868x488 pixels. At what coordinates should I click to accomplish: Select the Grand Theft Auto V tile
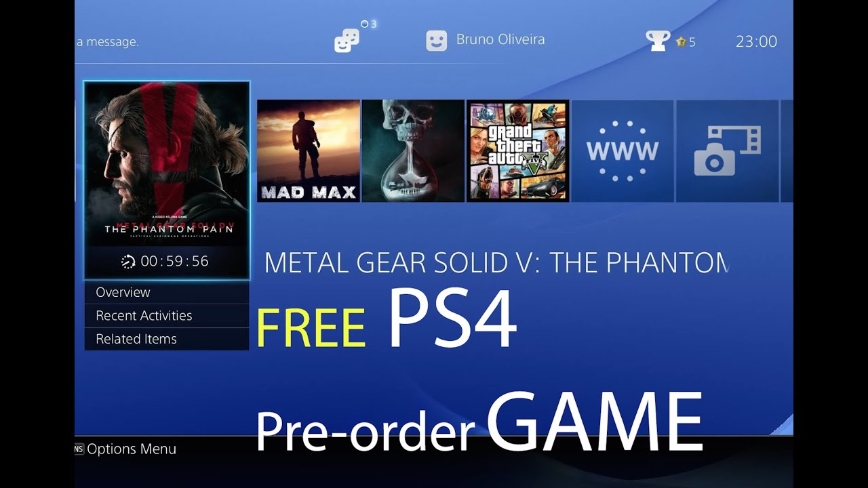[517, 151]
